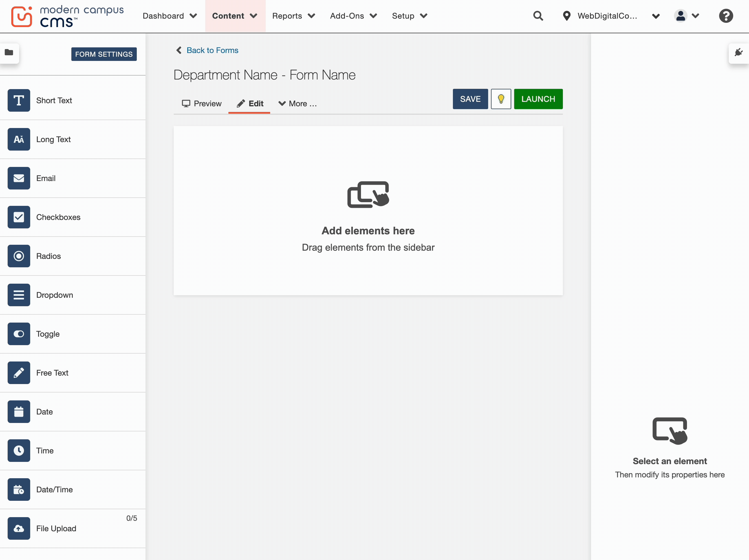This screenshot has width=749, height=560.
Task: Open the gadgets plug icon panel
Action: [739, 53]
